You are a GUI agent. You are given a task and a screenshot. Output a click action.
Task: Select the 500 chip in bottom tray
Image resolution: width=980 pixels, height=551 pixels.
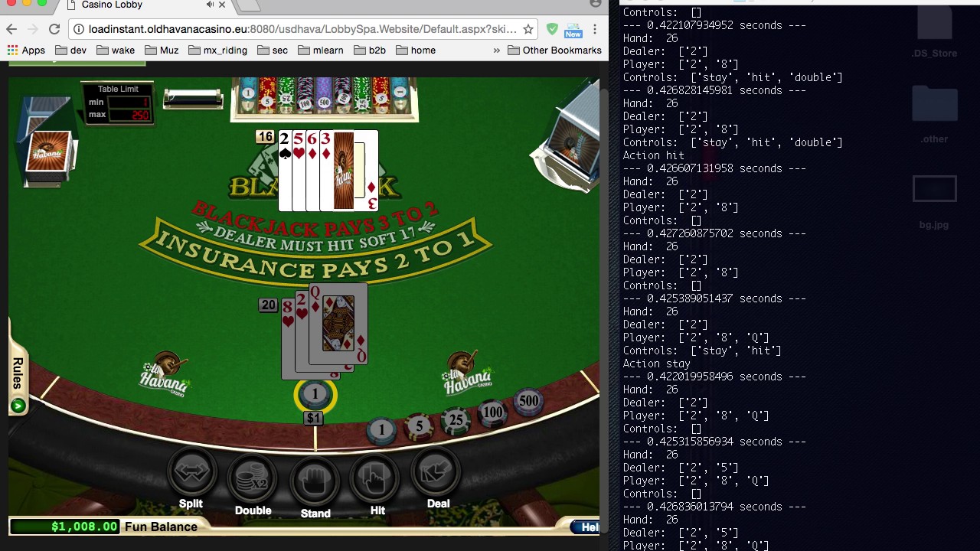(528, 401)
